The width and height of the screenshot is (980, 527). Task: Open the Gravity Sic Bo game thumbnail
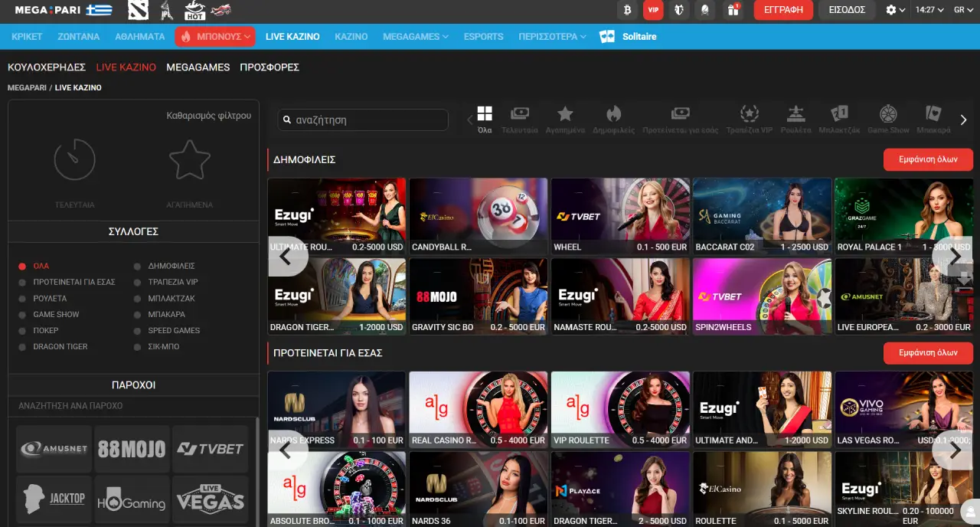pos(478,296)
